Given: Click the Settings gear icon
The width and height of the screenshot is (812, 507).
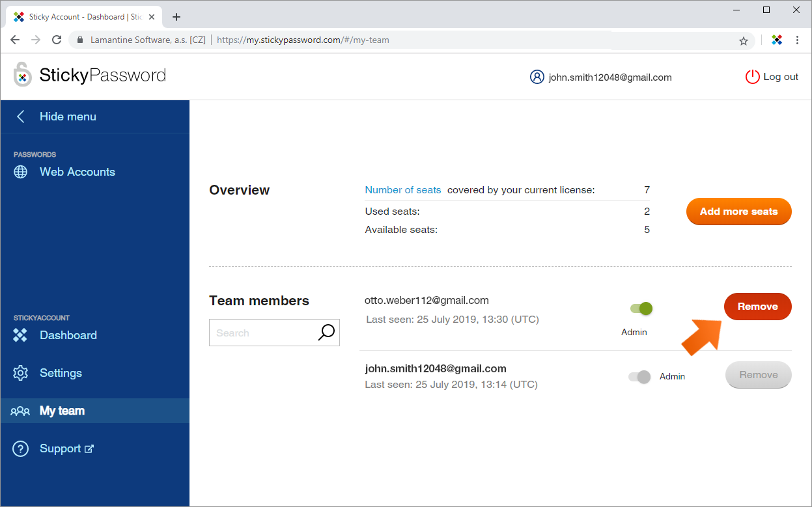Looking at the screenshot, I should tap(21, 373).
